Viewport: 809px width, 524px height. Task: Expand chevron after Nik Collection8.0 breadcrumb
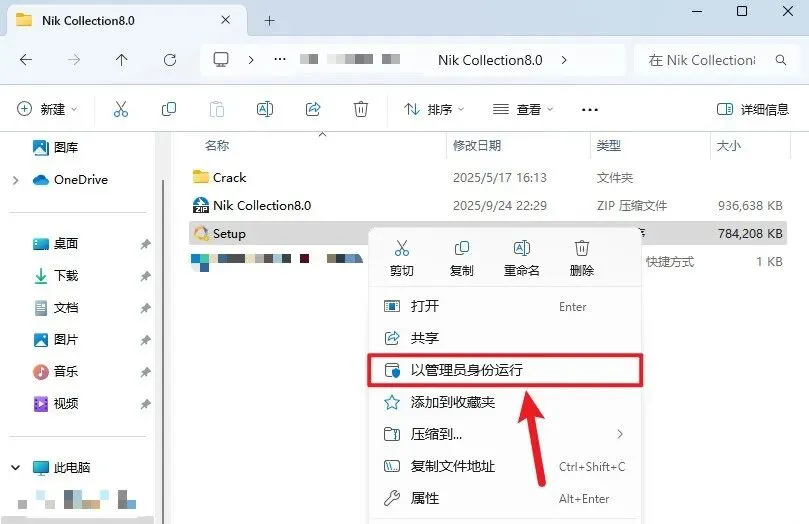(x=564, y=60)
